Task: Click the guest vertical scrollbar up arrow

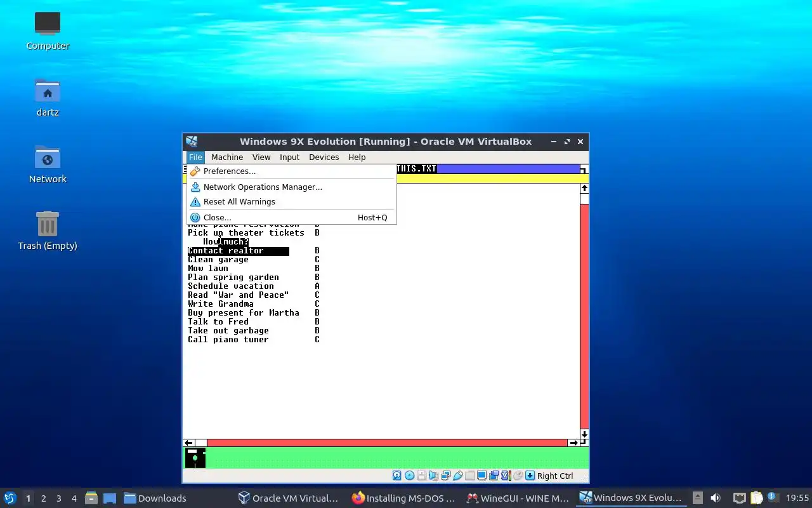Action: [584, 189]
